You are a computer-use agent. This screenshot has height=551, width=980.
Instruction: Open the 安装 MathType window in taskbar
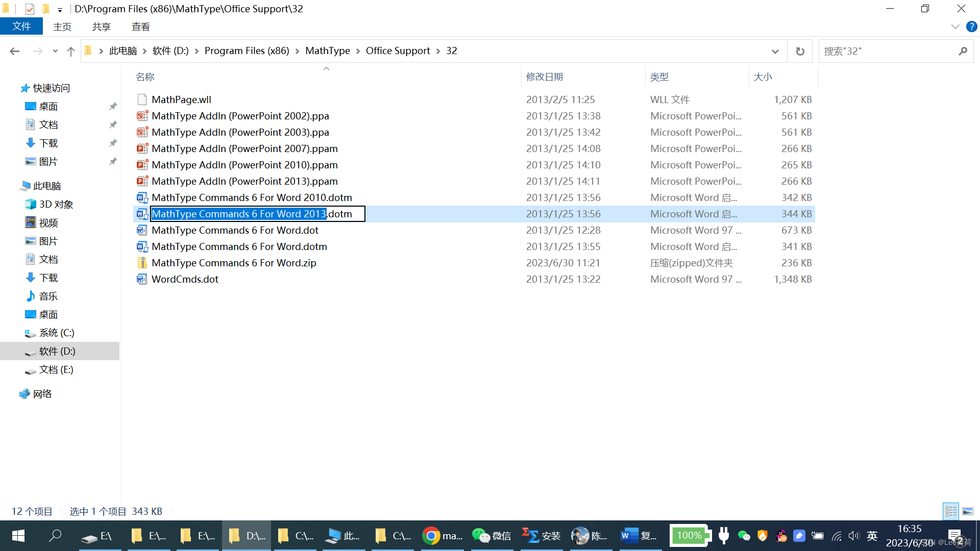(541, 536)
